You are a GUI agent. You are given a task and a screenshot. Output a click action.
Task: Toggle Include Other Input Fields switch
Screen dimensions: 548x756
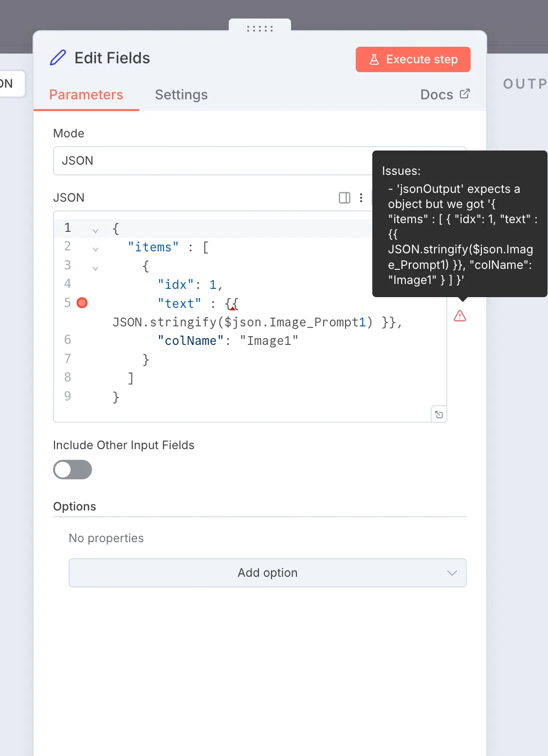click(73, 470)
